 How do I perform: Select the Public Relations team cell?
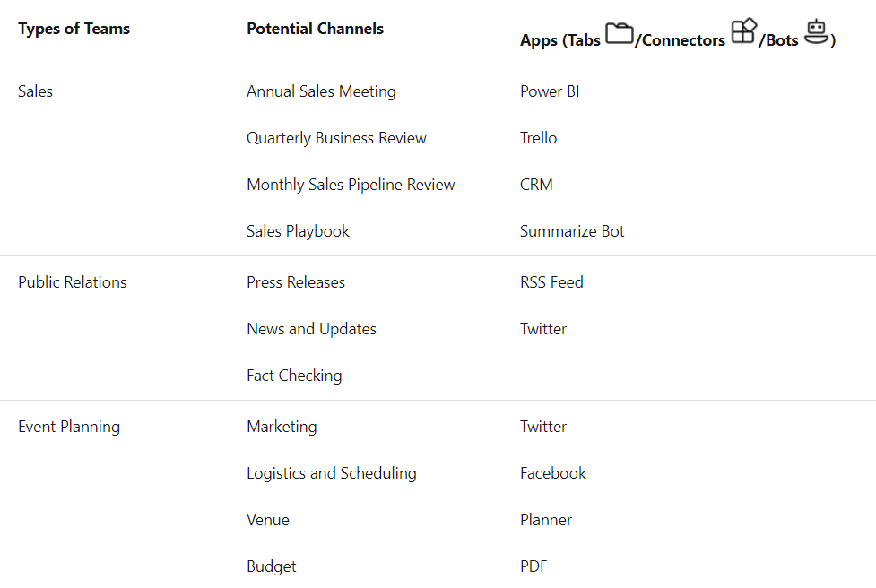click(73, 282)
